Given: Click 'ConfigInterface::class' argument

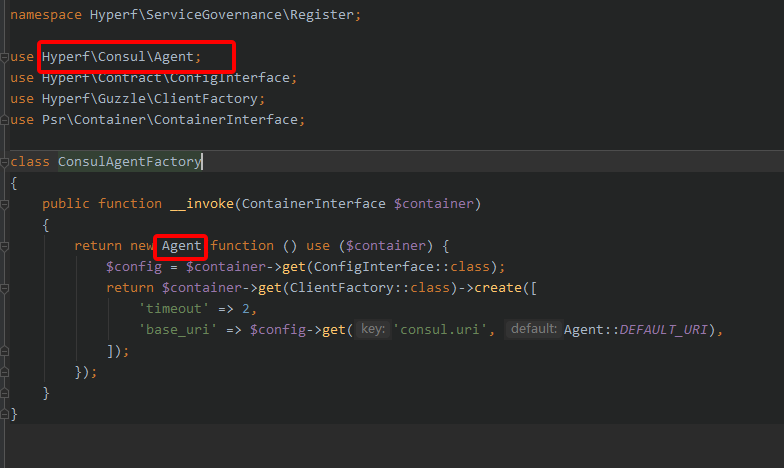Looking at the screenshot, I should click(x=402, y=267).
